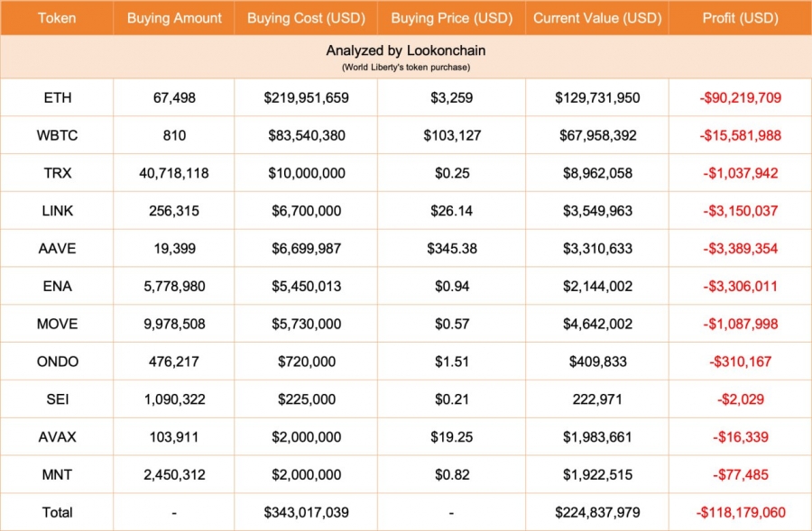Select the ONDO profit value -$310,167
812x531 pixels.
point(740,362)
